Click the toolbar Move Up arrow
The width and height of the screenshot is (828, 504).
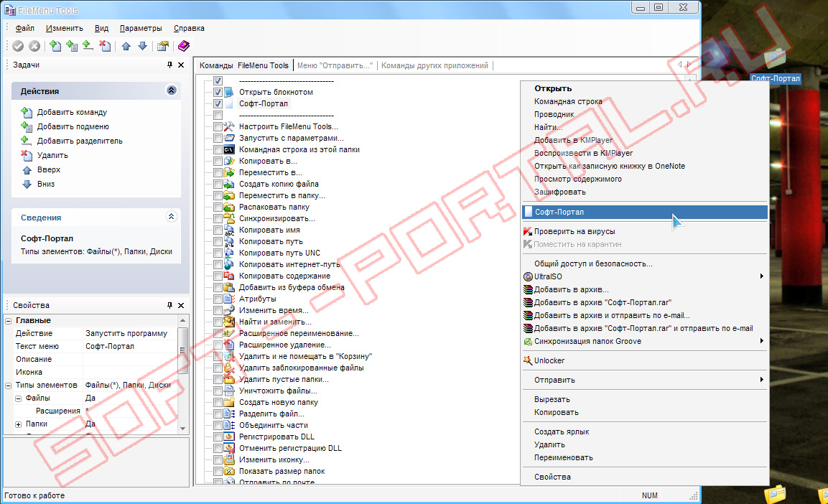(126, 47)
